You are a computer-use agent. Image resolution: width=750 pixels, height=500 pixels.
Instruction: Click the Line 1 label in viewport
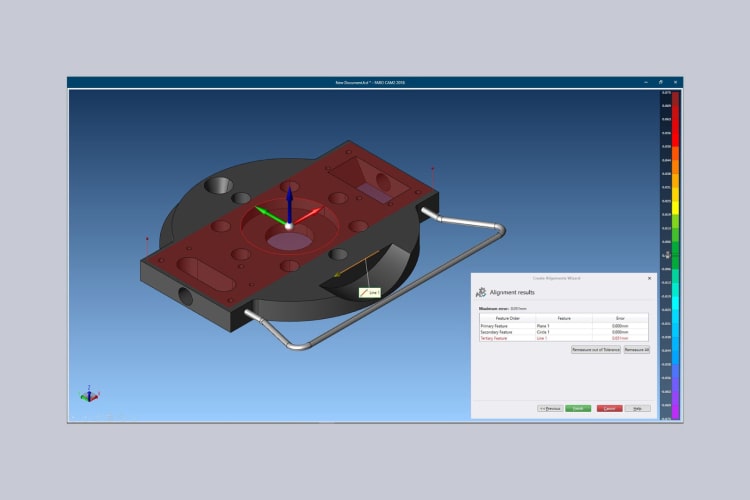(x=370, y=292)
